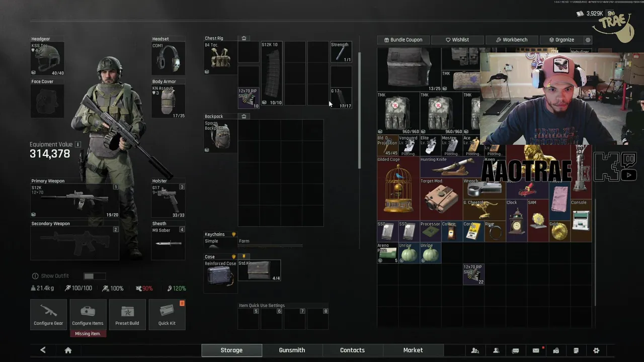Select the Wrench item in storage
Viewport: 644px width, 362px height.
pyautogui.click(x=484, y=188)
